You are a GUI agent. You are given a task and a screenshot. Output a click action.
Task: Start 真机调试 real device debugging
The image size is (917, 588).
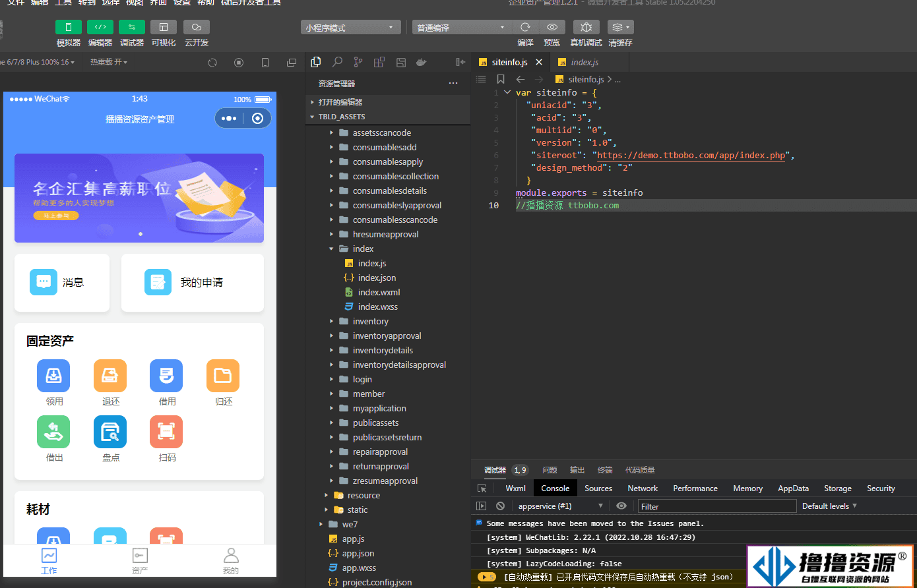tap(586, 27)
